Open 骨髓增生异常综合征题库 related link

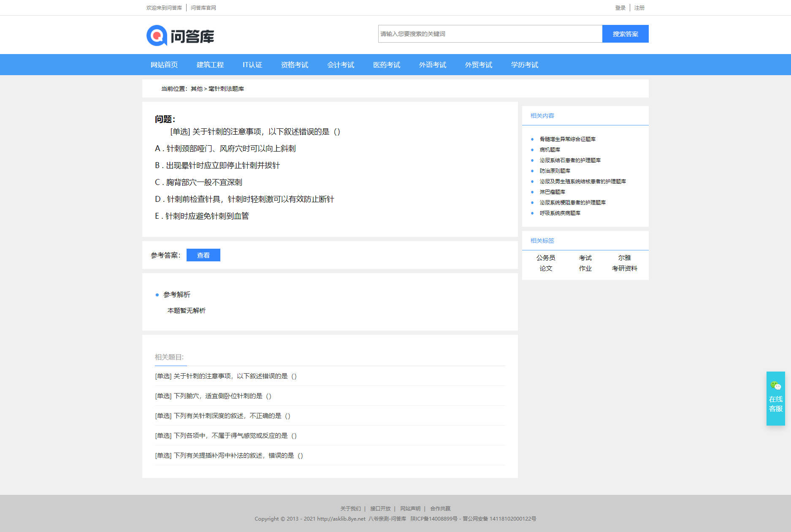pos(567,139)
